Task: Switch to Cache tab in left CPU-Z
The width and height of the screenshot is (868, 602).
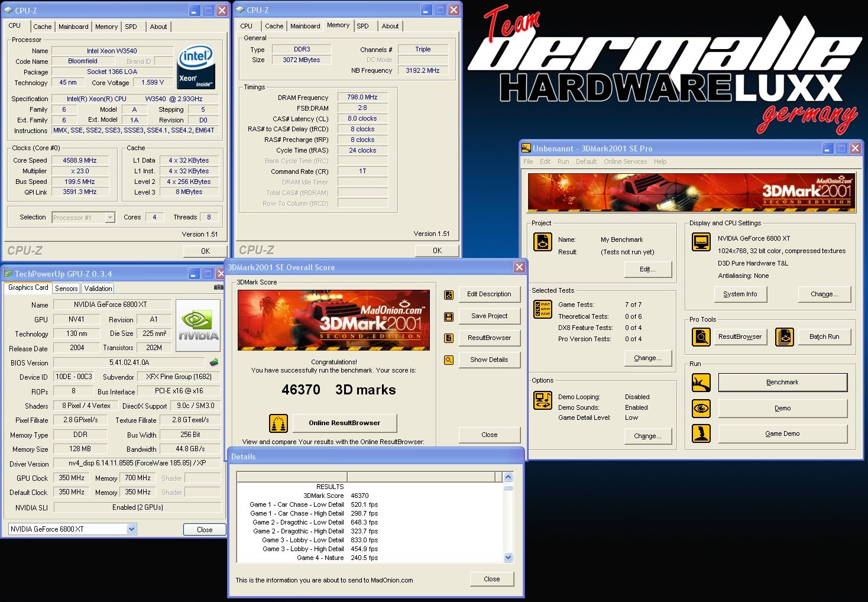Action: click(42, 27)
